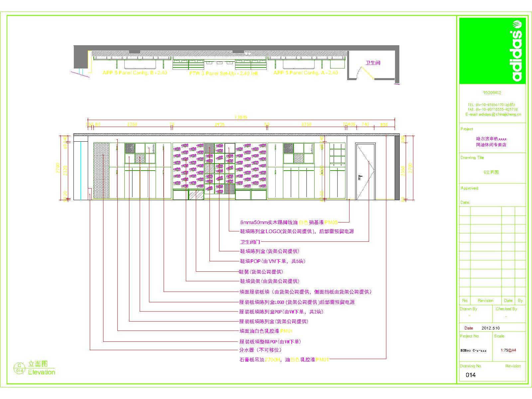Viewport: 532px width, 399px height.
Task: Click the circled C 014 elevation marker
Action: click(x=20, y=368)
